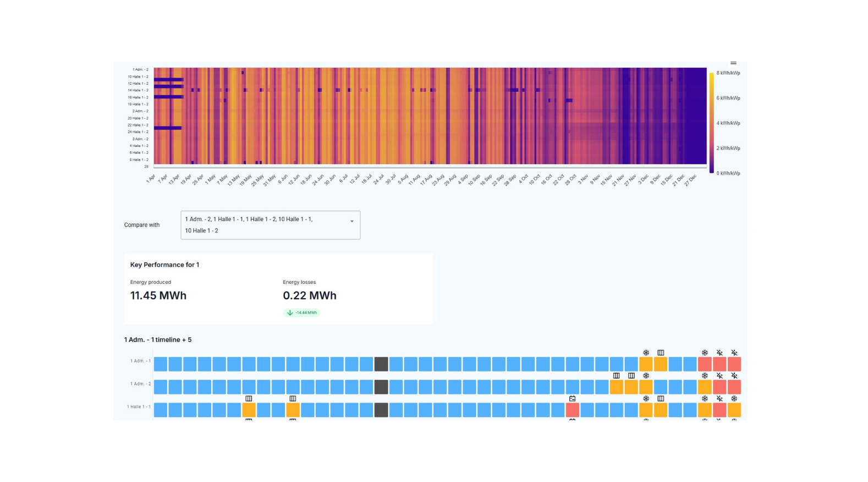Click leftmost snowflake icon above 1 Adm. - 1 row
868x482 pixels.
pos(646,353)
